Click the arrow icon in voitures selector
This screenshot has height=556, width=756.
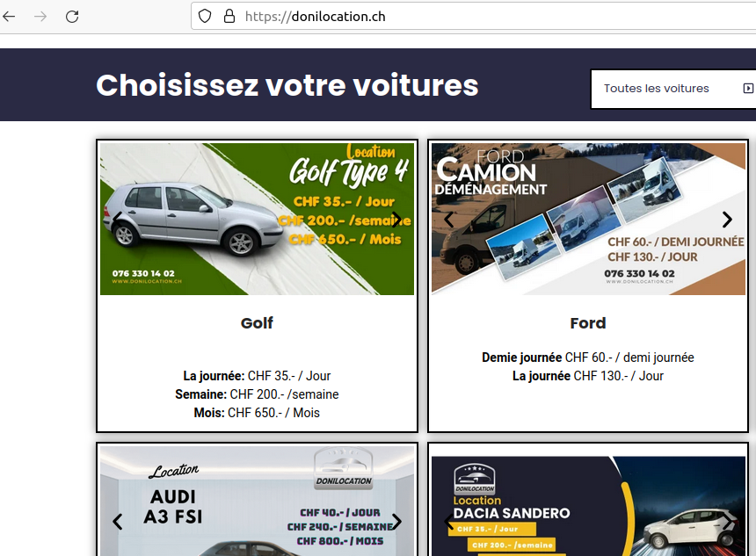[748, 88]
